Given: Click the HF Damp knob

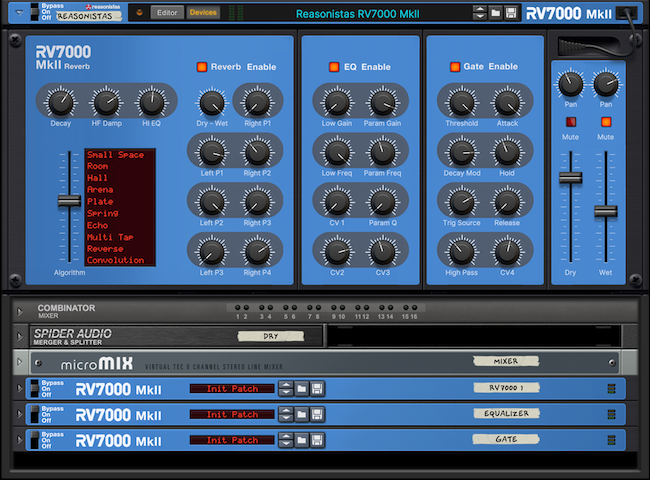Looking at the screenshot, I should tap(107, 103).
